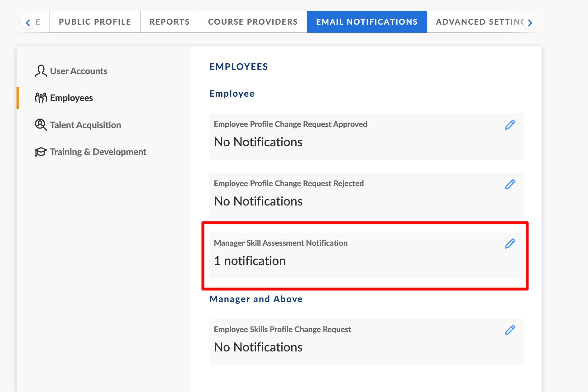Click the "1 notification" text
The width and height of the screenshot is (588, 392).
[250, 261]
